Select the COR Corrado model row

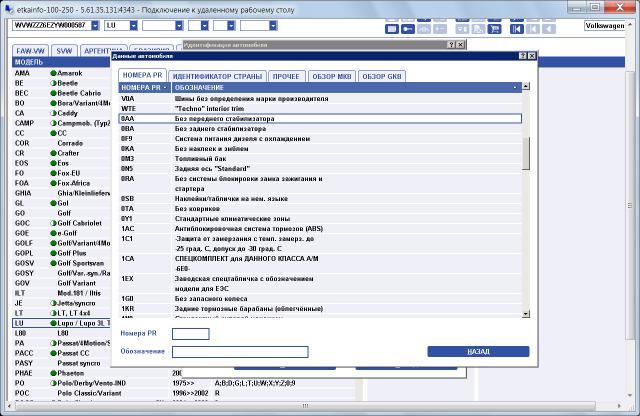62,143
